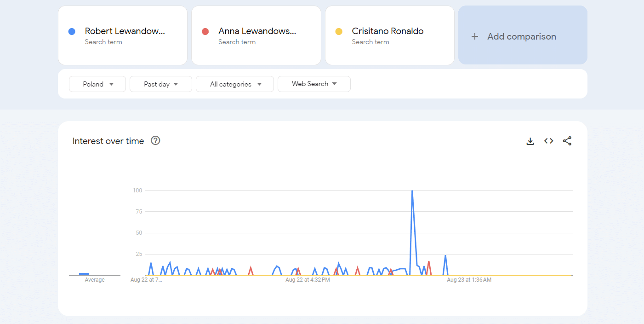Open the Poland region dropdown
This screenshot has width=644, height=324.
point(97,84)
